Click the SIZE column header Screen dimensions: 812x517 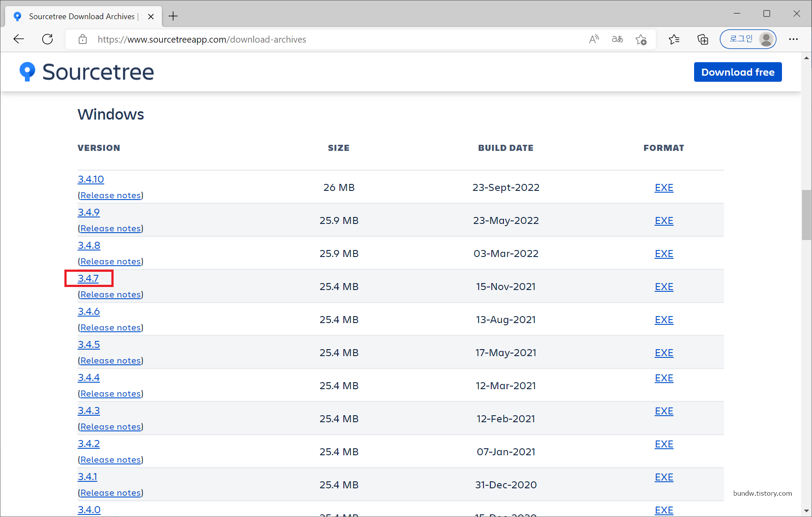pos(339,148)
